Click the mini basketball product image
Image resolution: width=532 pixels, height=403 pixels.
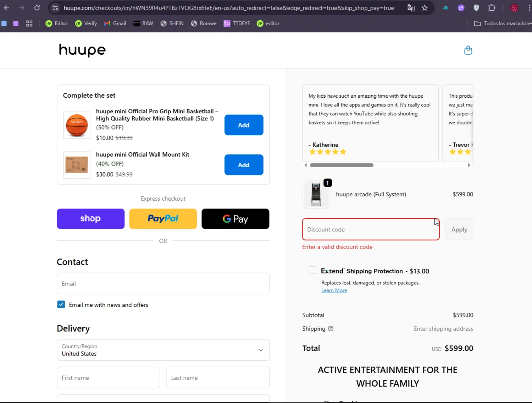point(77,125)
